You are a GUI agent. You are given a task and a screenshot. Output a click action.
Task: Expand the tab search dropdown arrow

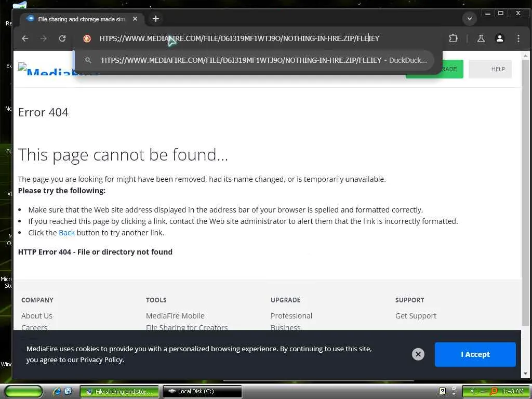pos(470,18)
